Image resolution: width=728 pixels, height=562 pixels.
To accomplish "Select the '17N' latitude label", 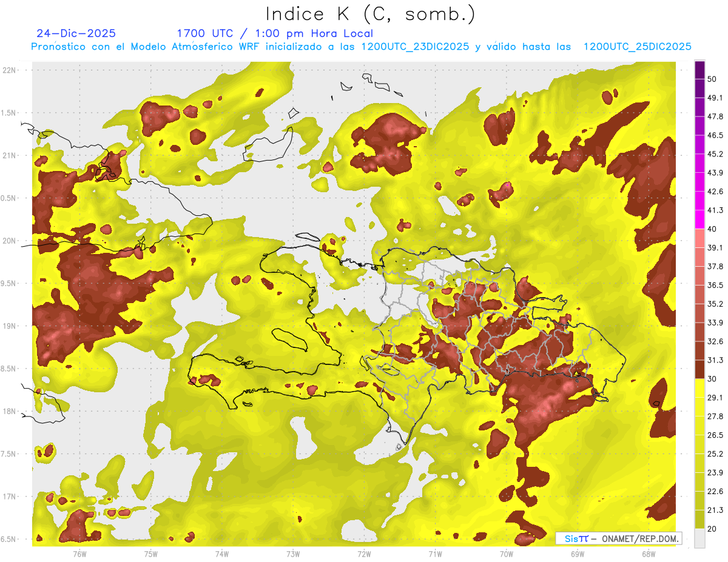I will pos(10,497).
